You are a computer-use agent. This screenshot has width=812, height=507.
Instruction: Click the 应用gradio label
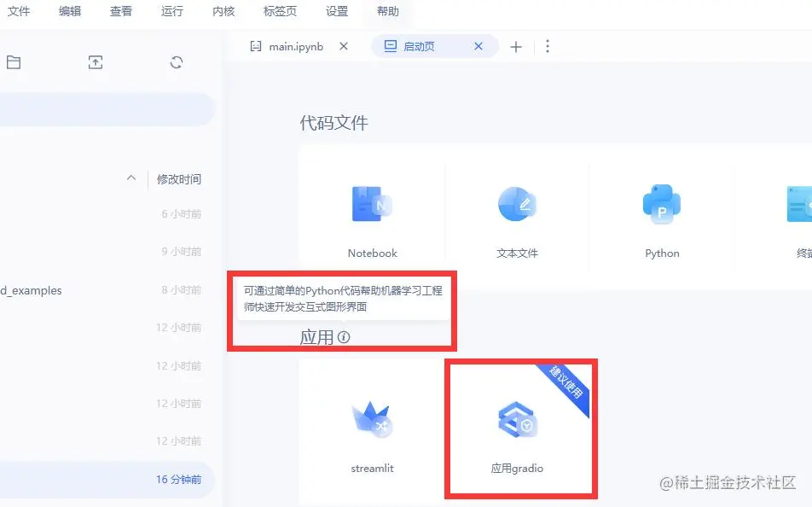pos(517,469)
